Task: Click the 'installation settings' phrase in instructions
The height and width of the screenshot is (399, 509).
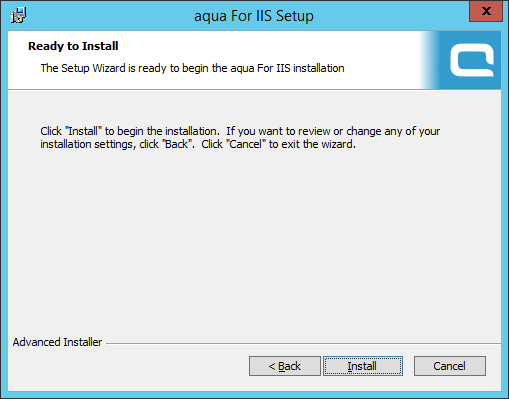Action: [x=87, y=144]
